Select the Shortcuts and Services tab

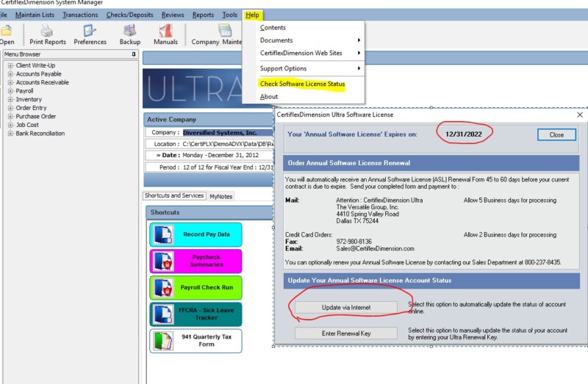[174, 195]
